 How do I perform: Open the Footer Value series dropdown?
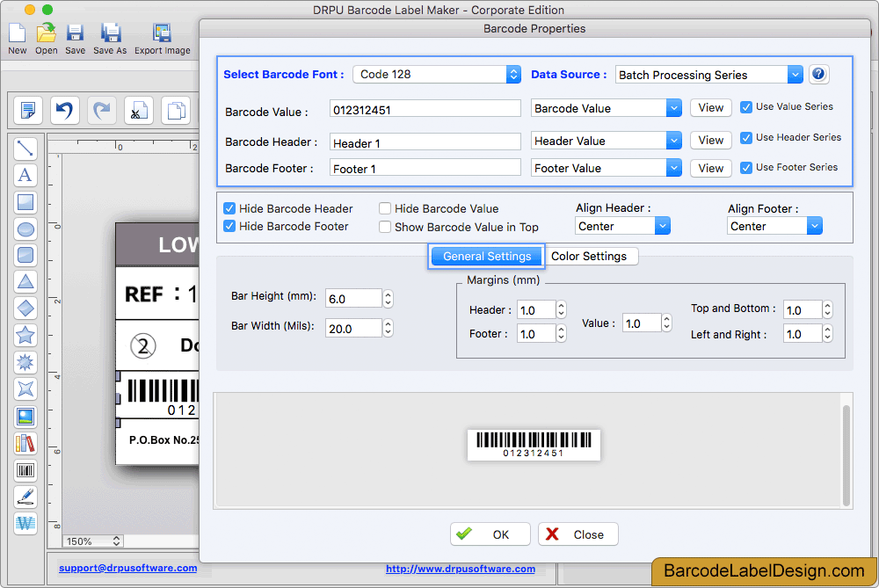(606, 168)
